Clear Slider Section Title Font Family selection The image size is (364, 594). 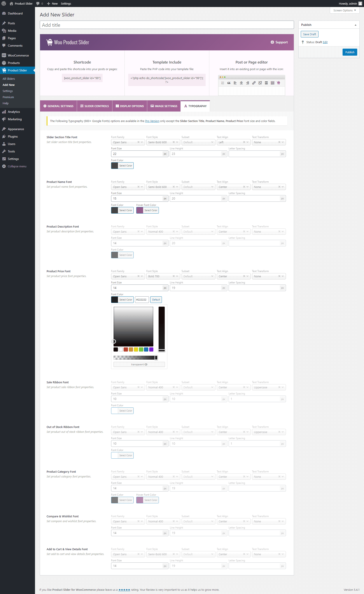tap(138, 142)
